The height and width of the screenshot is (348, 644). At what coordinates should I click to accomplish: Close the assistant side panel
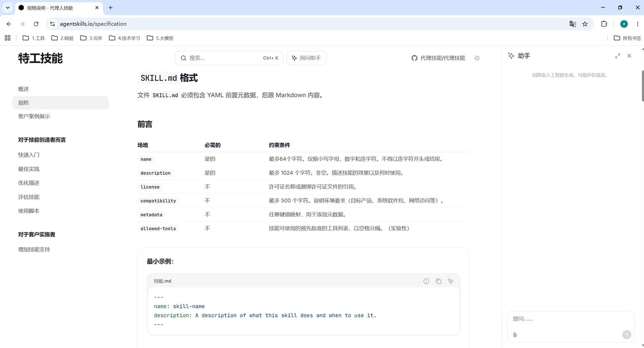tap(629, 56)
